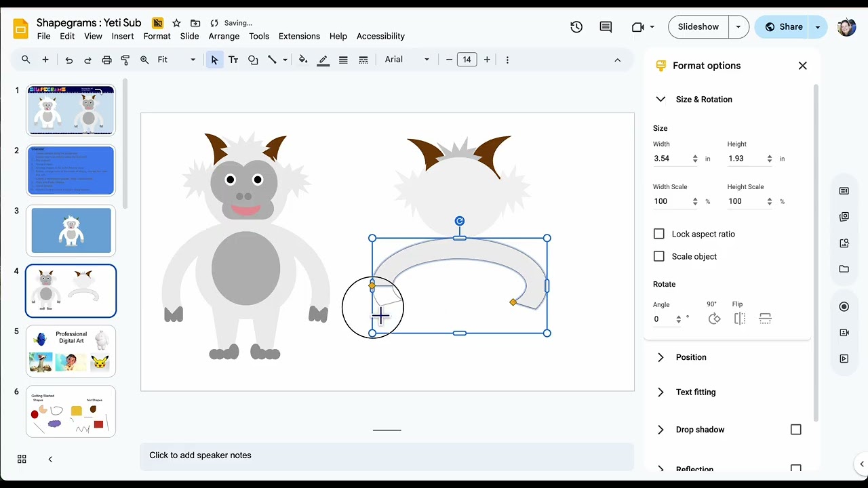Activate the Paint format tool
868x488 pixels.
(x=125, y=60)
